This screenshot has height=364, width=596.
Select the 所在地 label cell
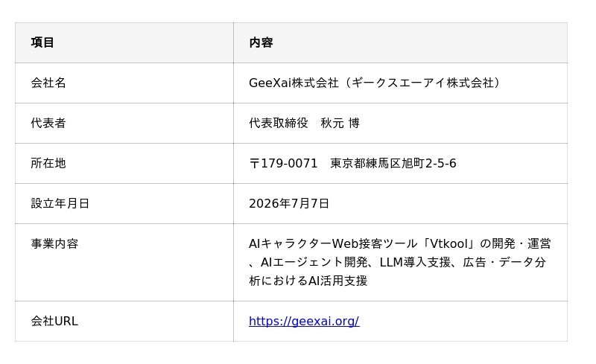[124, 163]
